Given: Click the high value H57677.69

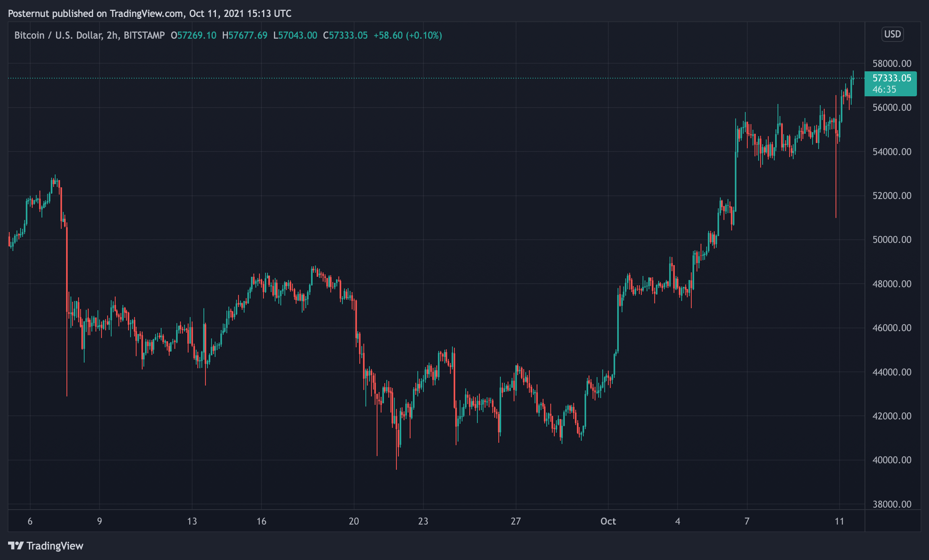Looking at the screenshot, I should [245, 35].
